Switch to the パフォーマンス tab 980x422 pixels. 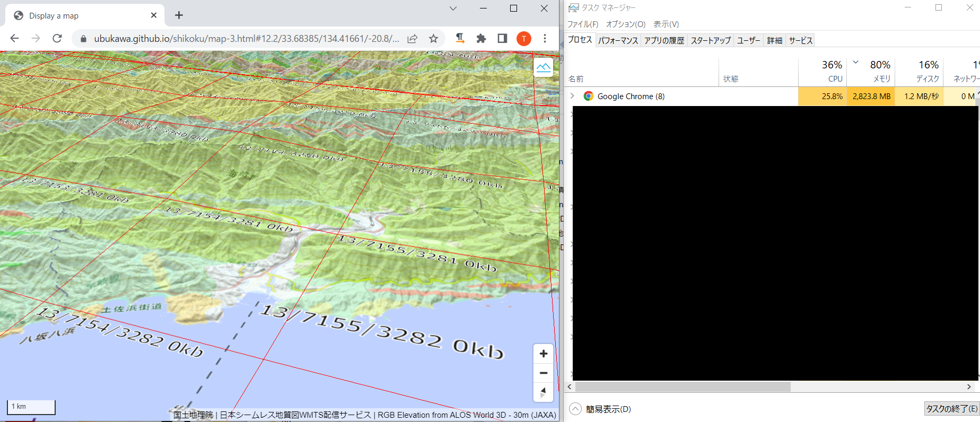[618, 40]
